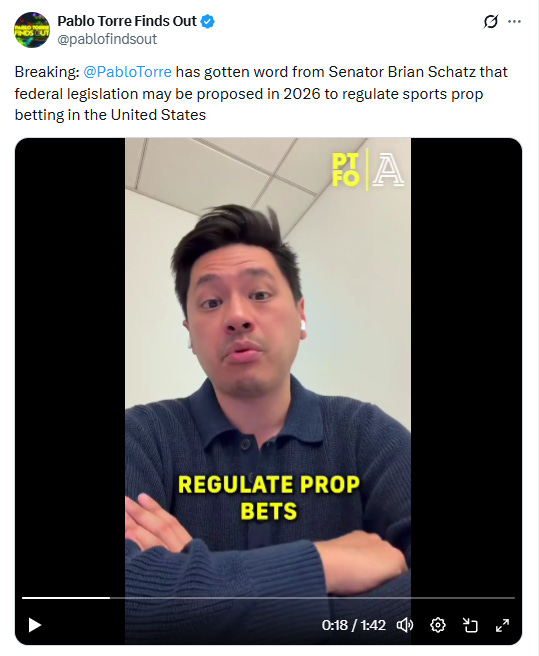The image size is (539, 656).
Task: Expand video to fullscreen
Action: tap(502, 625)
